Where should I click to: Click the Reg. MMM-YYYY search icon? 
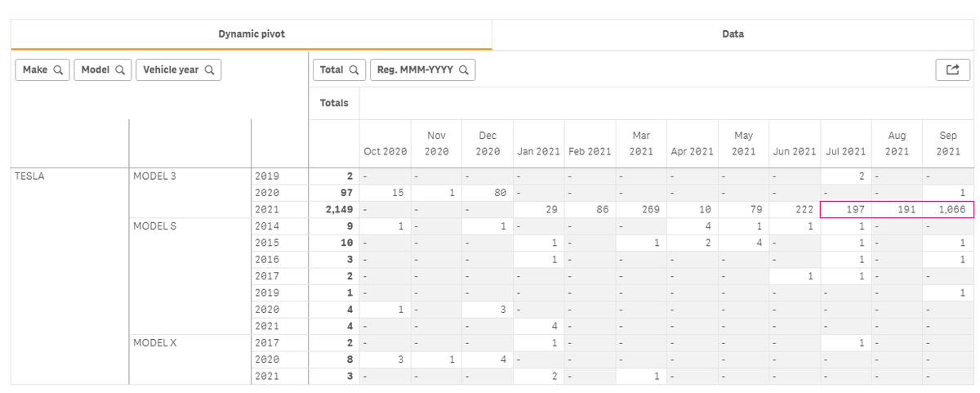click(463, 70)
